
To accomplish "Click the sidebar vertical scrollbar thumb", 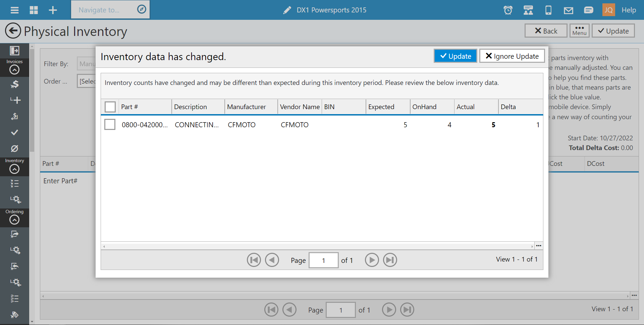I will [32, 100].
